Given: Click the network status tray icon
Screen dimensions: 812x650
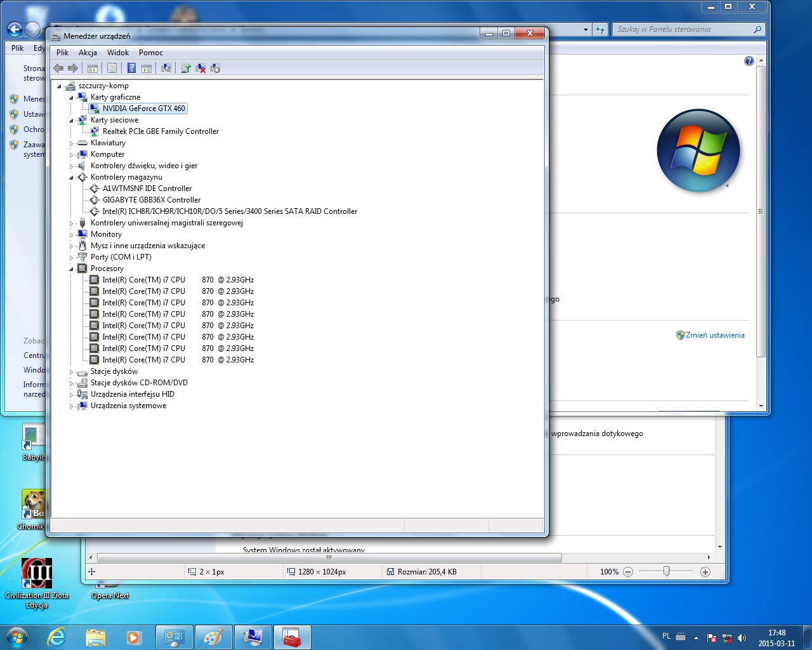Looking at the screenshot, I should coord(728,638).
